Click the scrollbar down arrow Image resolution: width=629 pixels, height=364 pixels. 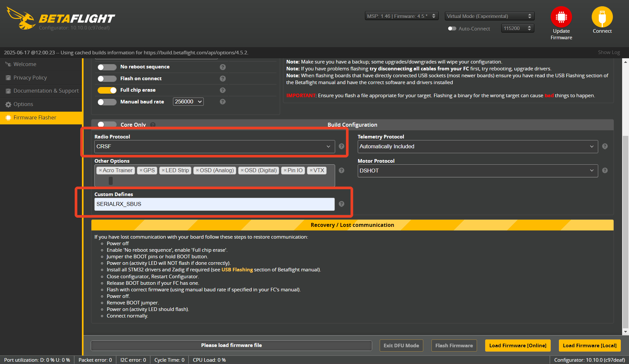tap(625, 332)
